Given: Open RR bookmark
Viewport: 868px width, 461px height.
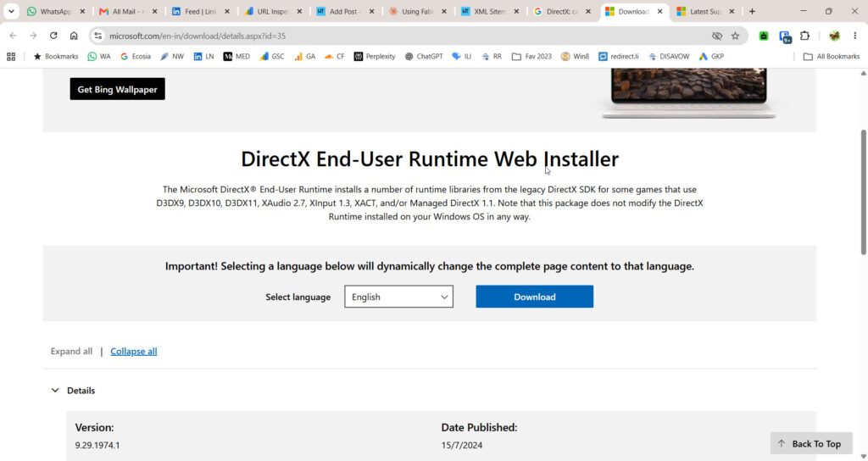Looking at the screenshot, I should pyautogui.click(x=492, y=57).
